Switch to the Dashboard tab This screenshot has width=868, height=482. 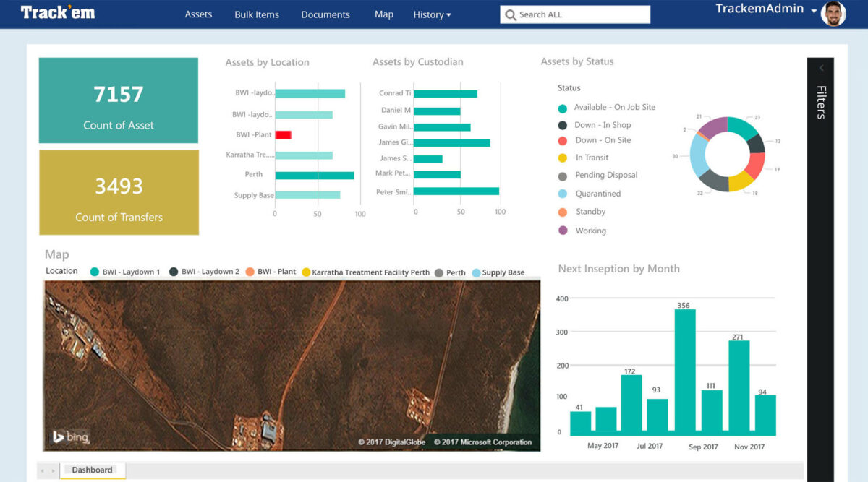pyautogui.click(x=92, y=470)
